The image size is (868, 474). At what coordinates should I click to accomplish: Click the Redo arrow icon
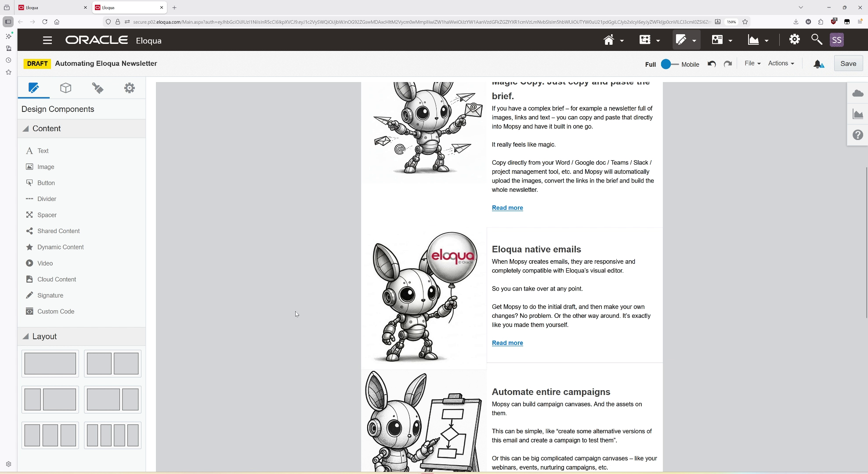[728, 64]
